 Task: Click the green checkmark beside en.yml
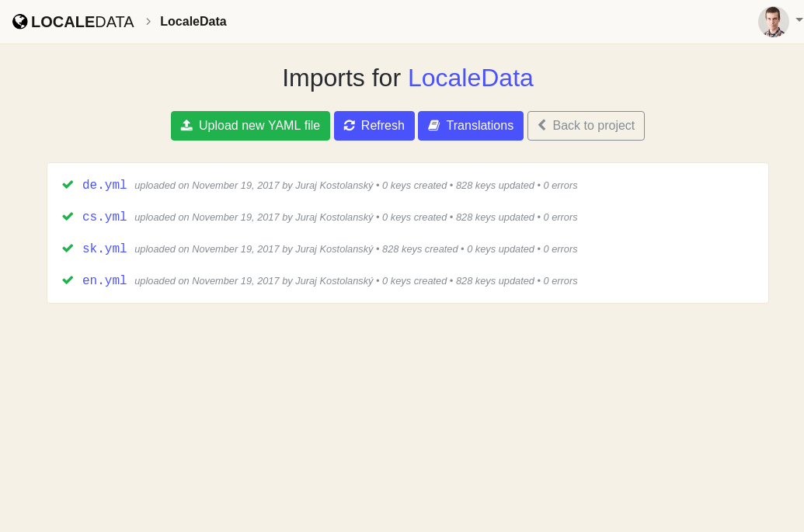[x=68, y=280]
